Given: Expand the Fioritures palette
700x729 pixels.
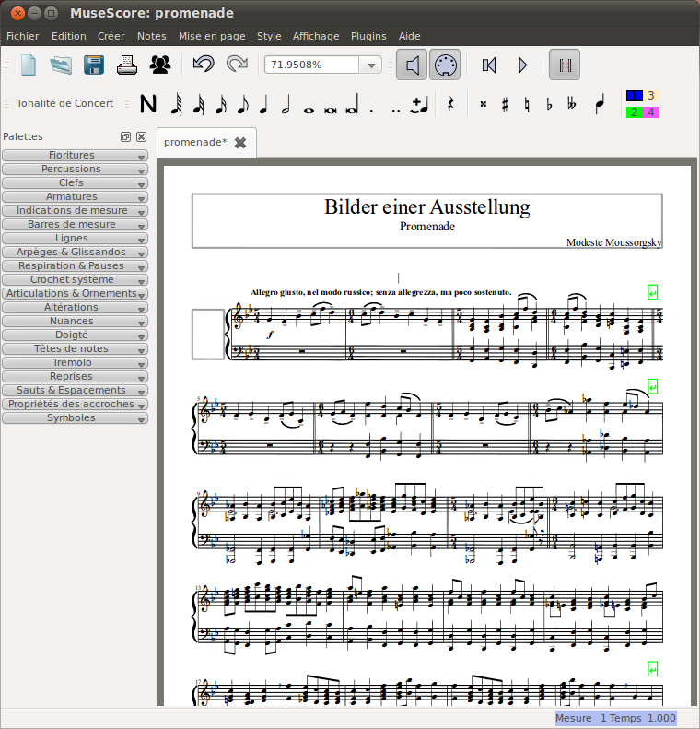Looking at the screenshot, I should (x=76, y=155).
